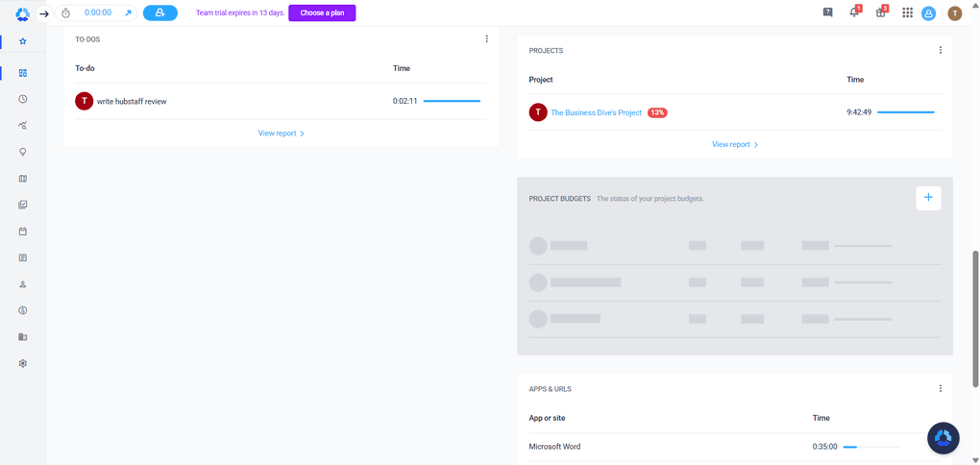Add a project budget with plus button
The image size is (980, 465).
pyautogui.click(x=928, y=198)
